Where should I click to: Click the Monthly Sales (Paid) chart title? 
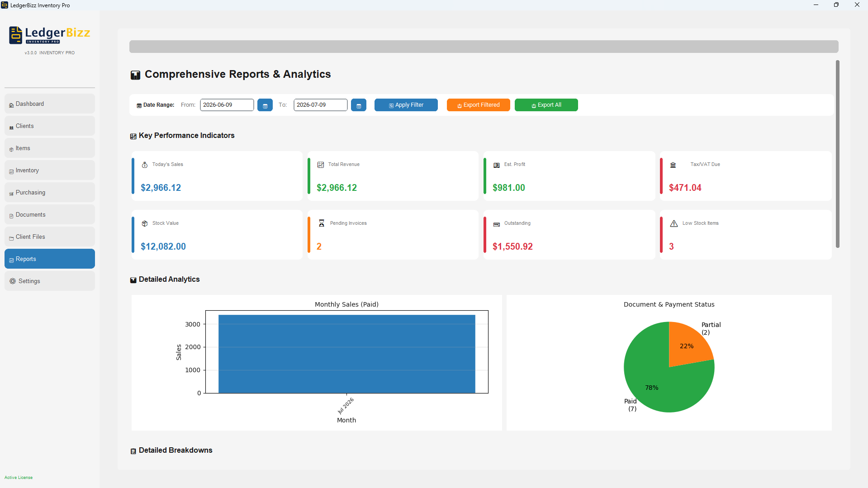point(346,304)
